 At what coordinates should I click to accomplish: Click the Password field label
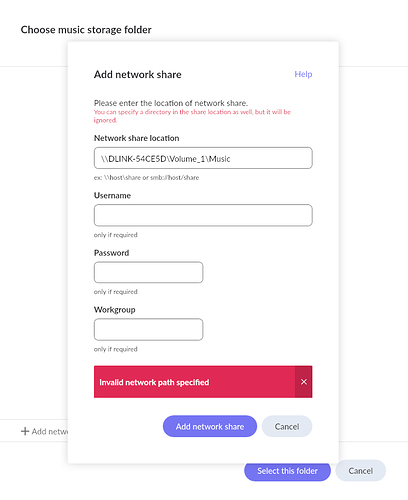(111, 253)
